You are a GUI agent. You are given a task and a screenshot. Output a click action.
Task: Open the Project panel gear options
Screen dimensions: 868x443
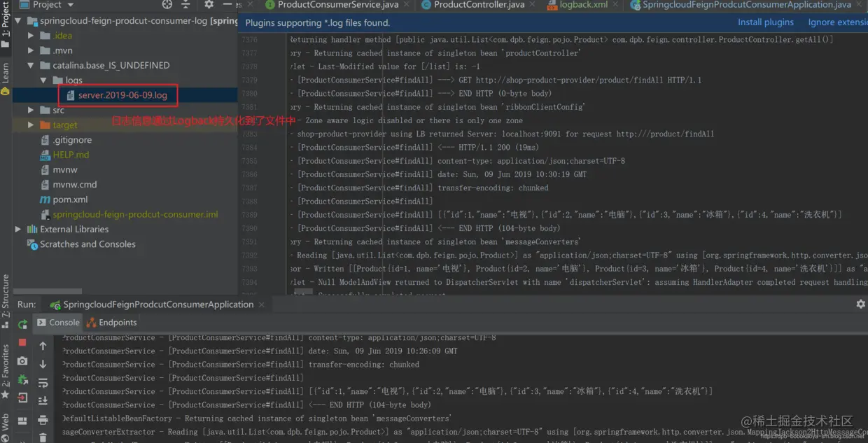209,4
